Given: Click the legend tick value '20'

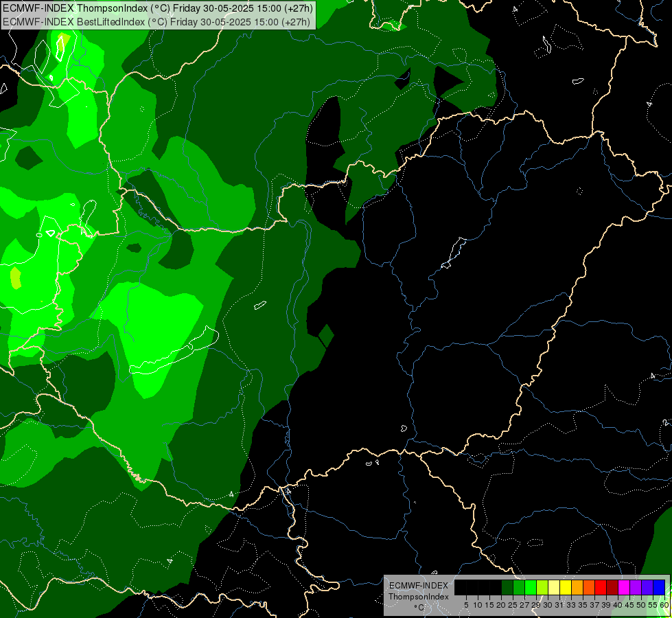Looking at the screenshot, I should click(x=501, y=605).
